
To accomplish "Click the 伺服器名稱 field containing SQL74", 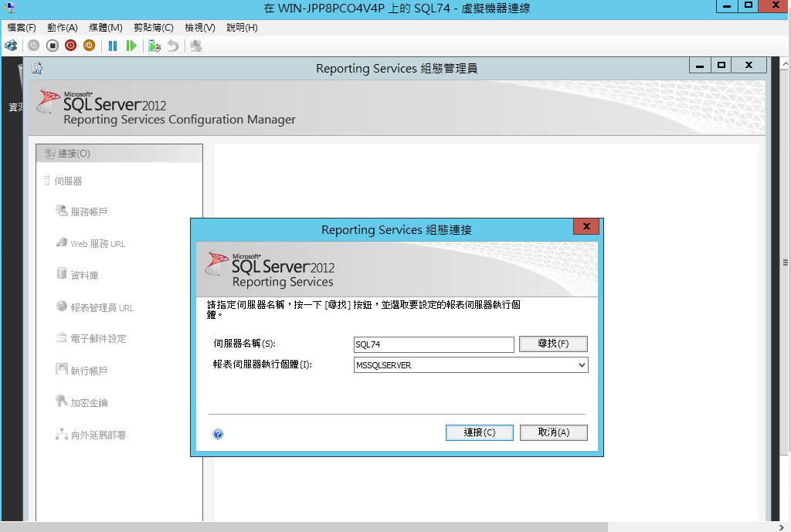I will (434, 344).
